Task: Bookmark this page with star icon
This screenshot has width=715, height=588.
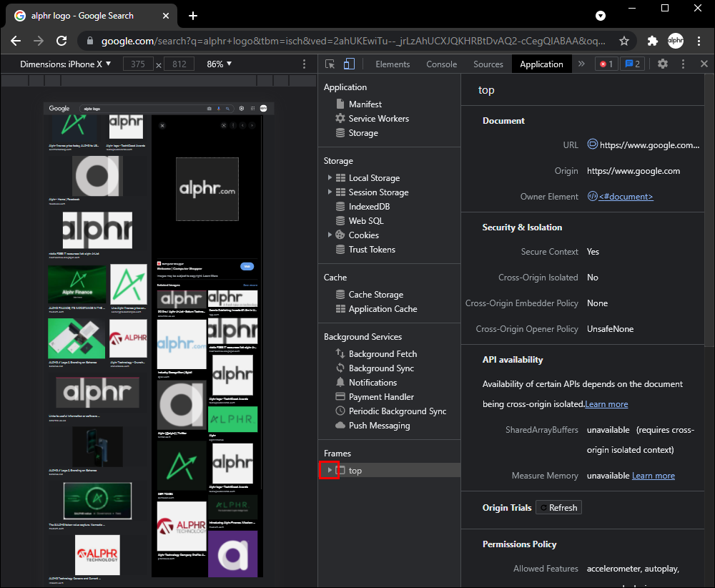Action: point(624,41)
